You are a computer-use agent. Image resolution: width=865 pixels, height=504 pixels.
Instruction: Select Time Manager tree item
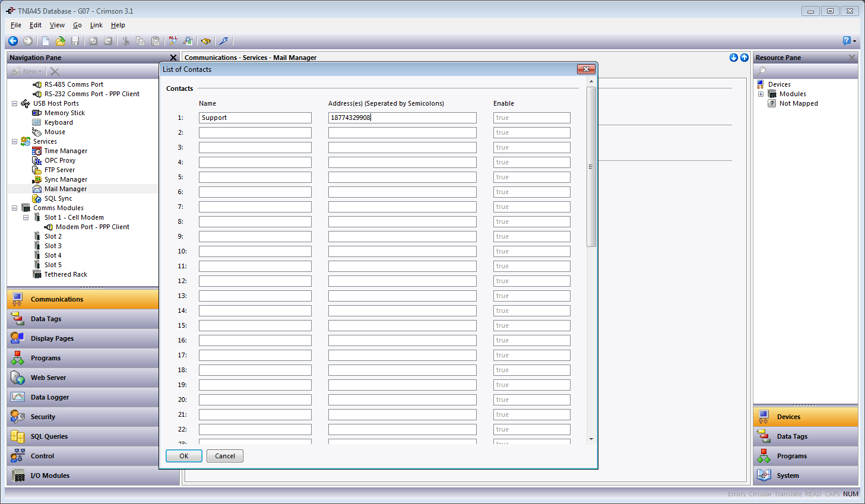(65, 151)
